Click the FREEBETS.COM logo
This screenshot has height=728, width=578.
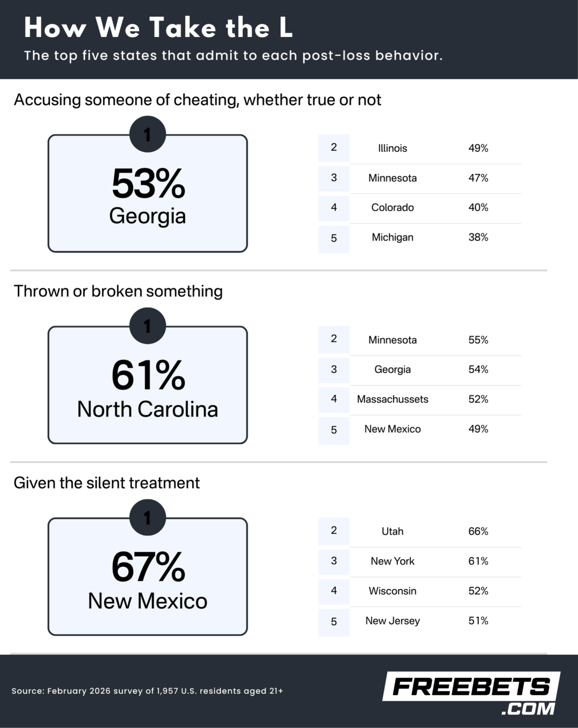(x=472, y=693)
